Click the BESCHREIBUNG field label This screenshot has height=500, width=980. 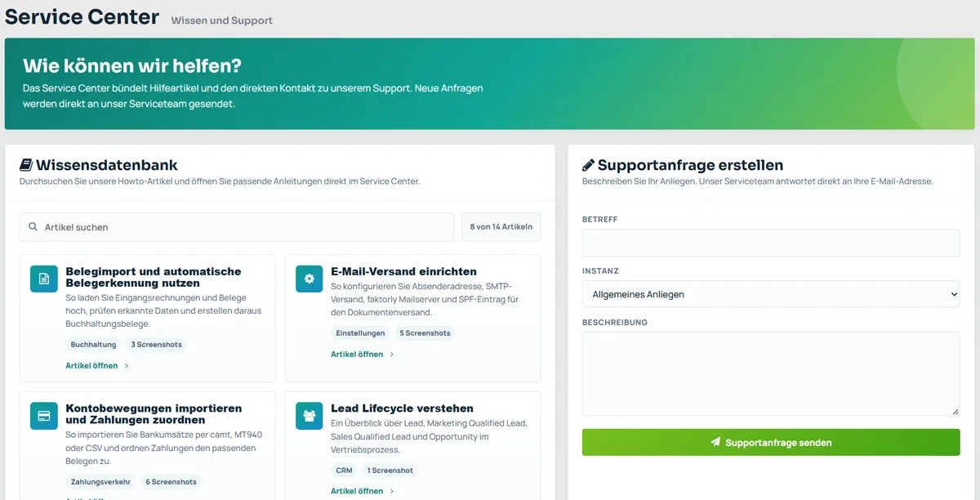pyautogui.click(x=615, y=323)
